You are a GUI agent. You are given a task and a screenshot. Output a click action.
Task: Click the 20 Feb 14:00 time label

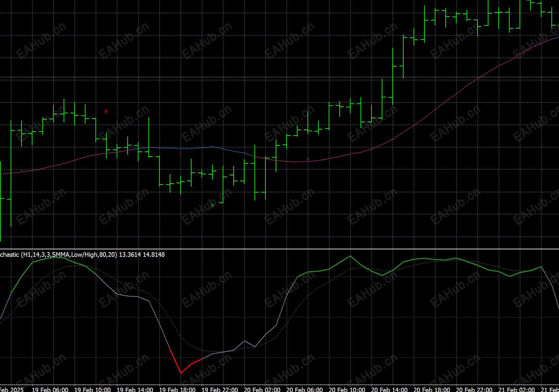pyautogui.click(x=389, y=389)
